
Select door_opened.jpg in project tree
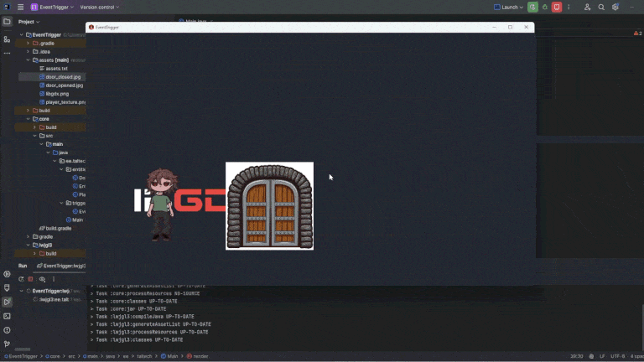64,85
